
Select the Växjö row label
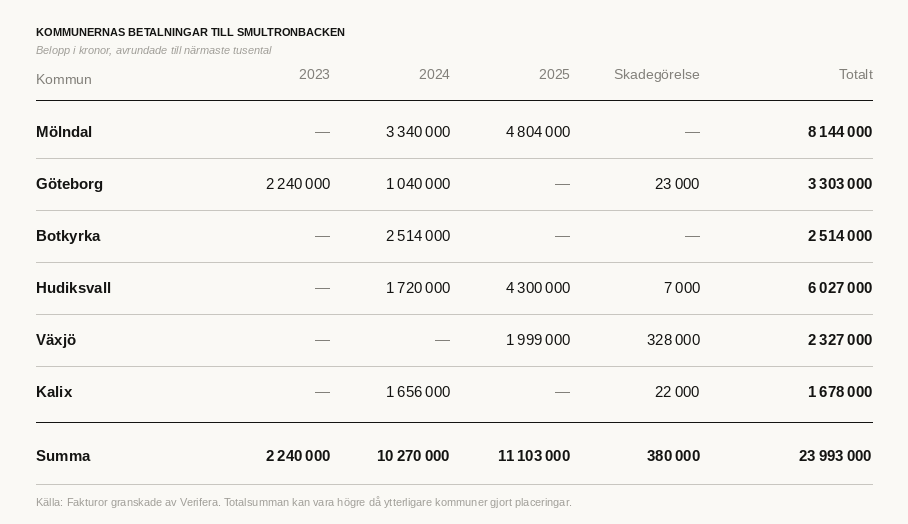click(x=56, y=340)
